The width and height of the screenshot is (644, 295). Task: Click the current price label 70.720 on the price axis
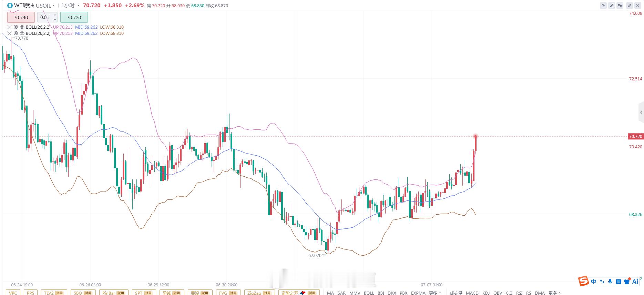(635, 136)
